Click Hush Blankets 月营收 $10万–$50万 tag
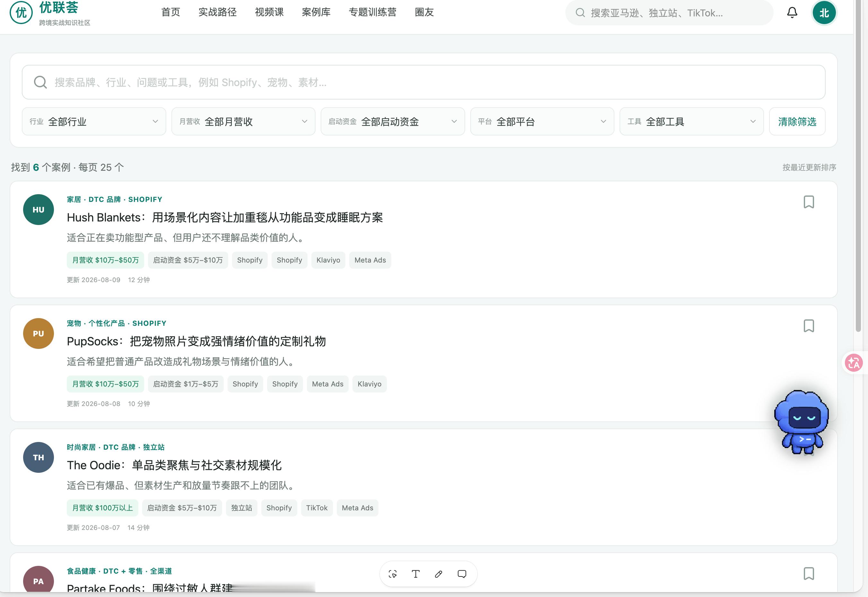The image size is (868, 597). click(x=106, y=260)
